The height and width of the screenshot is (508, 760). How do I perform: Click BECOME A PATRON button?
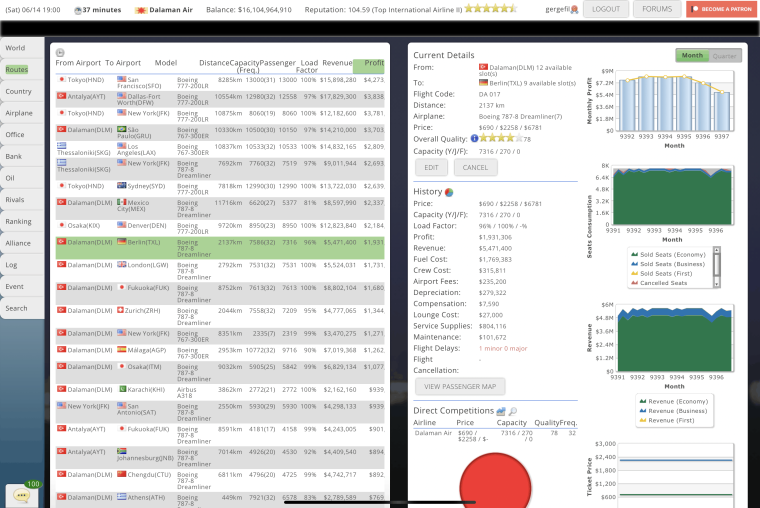[722, 9]
